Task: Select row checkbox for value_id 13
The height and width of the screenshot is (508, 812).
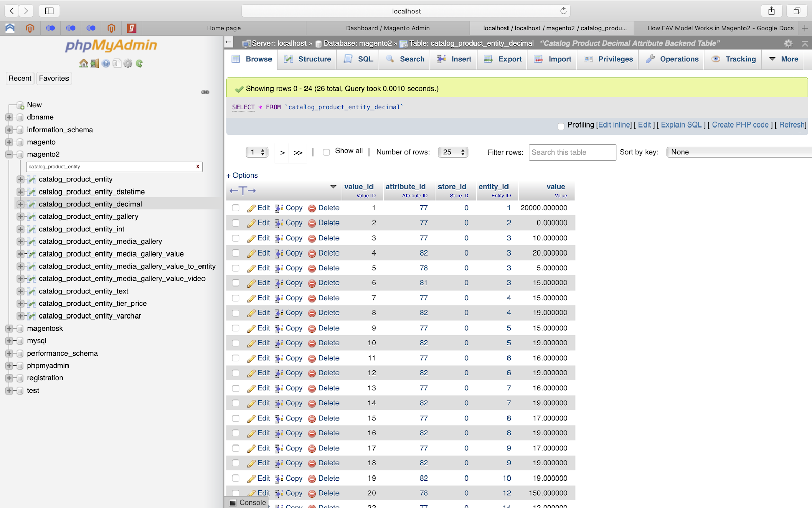Action: click(235, 388)
